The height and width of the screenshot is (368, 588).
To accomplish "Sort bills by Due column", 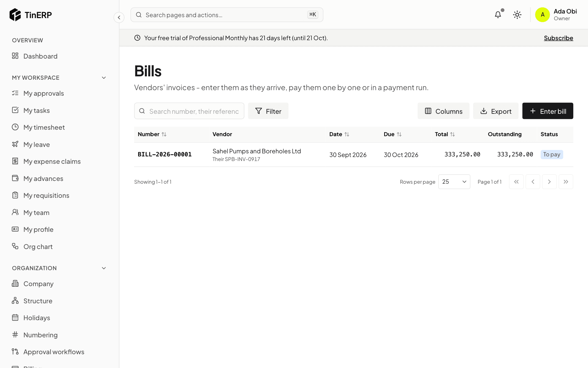I will point(393,134).
